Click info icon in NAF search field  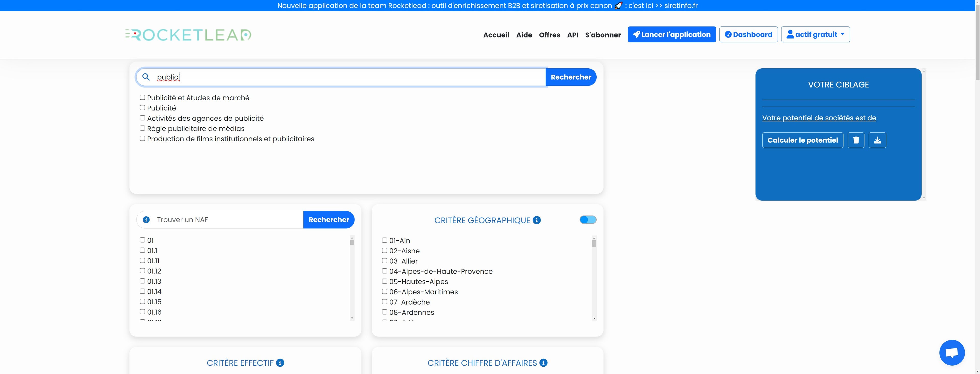click(x=146, y=220)
